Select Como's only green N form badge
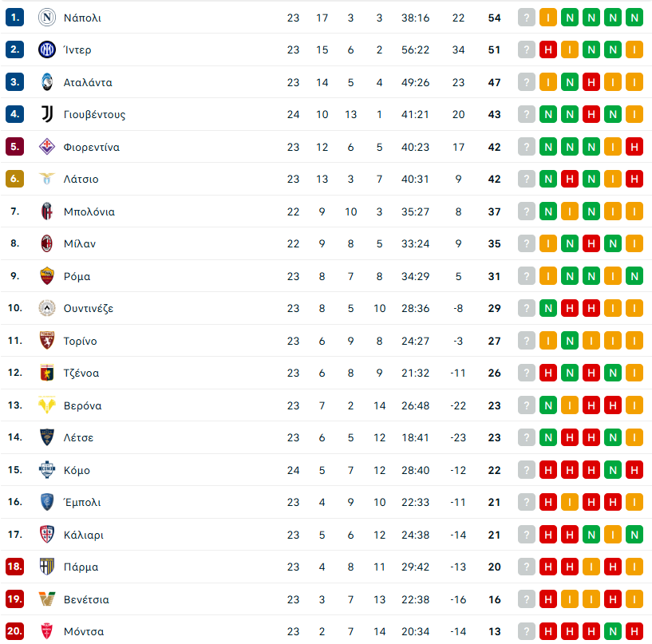Image resolution: width=652 pixels, height=644 pixels. tap(613, 470)
